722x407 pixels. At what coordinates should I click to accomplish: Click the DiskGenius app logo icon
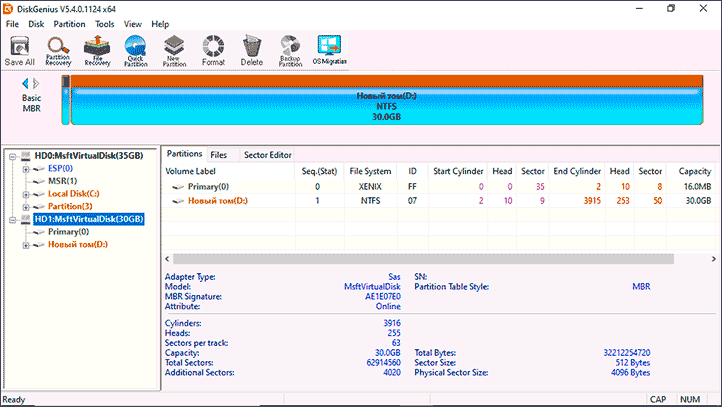pyautogui.click(x=8, y=9)
